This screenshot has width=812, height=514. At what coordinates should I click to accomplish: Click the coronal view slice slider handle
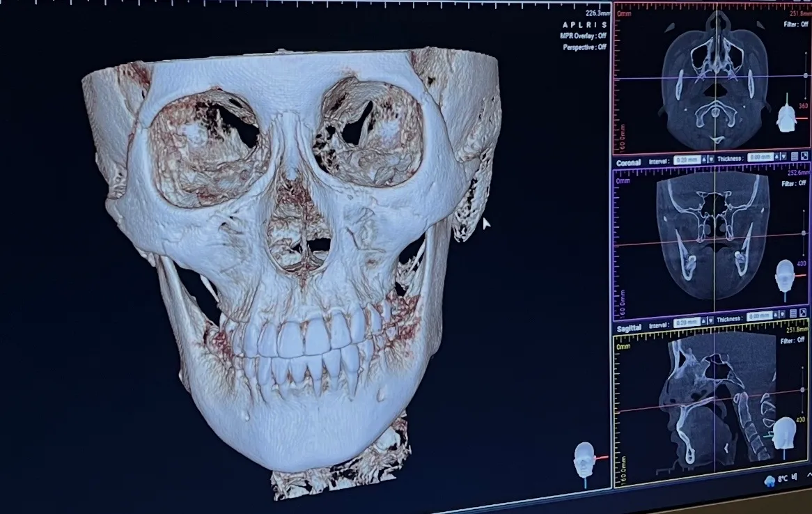point(804,233)
